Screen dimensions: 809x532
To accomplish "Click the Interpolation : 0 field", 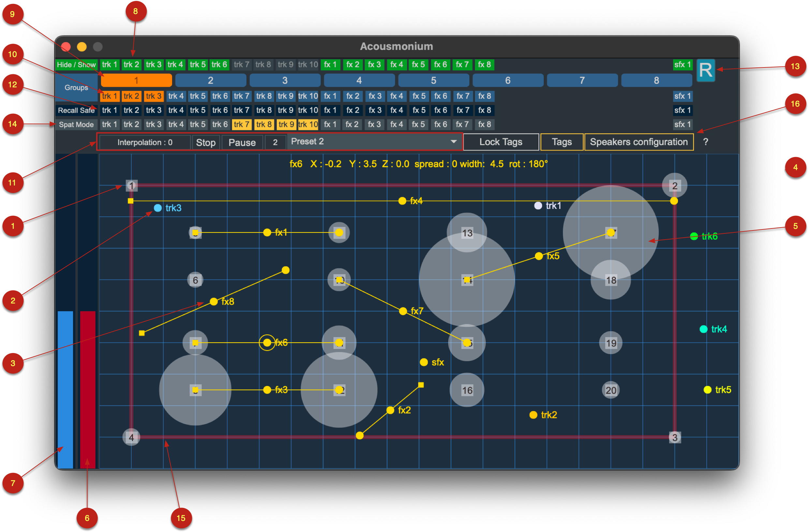I will (145, 142).
